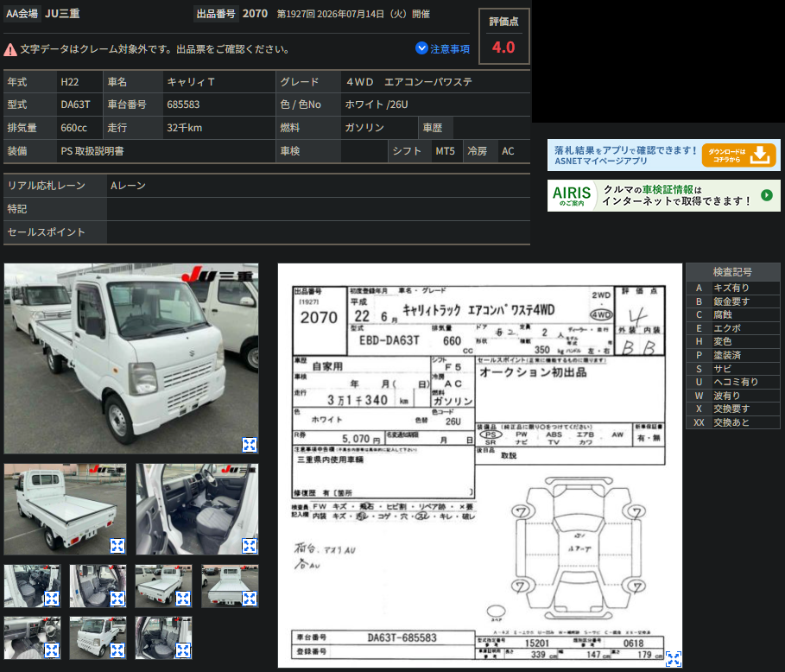Enlarge first small interior seat thumbnail
Screen dimensions: 785x672
[52, 599]
